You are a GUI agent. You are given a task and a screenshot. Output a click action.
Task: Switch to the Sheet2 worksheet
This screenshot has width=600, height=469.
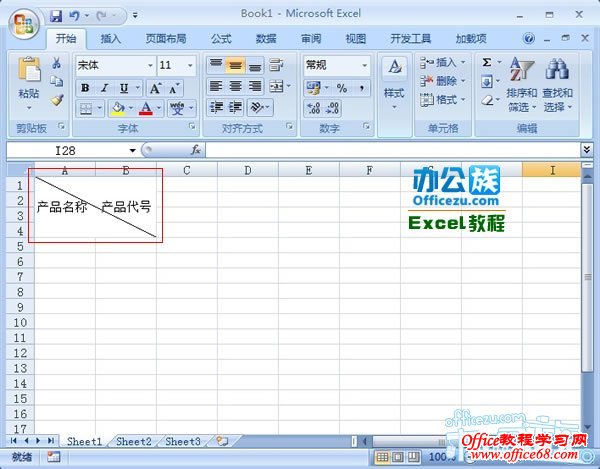pos(134,441)
